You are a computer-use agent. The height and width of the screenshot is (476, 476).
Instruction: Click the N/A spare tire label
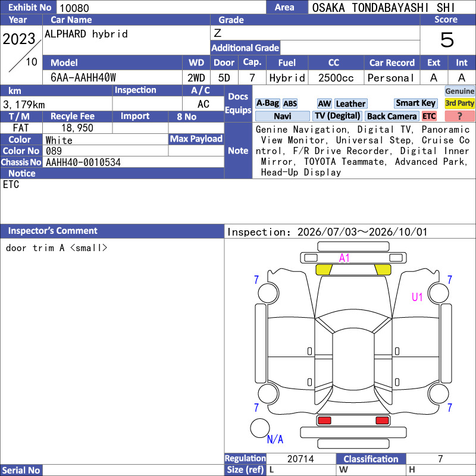click(275, 439)
